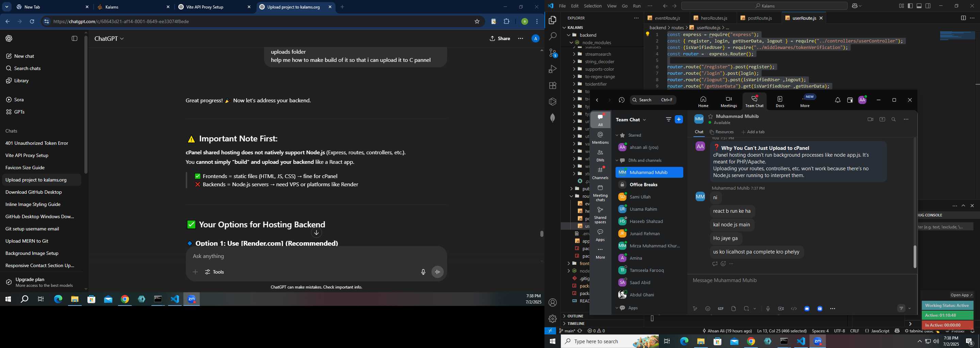The width and height of the screenshot is (980, 348).
Task: Click Mentions in Zoom sidebar
Action: coord(600,138)
